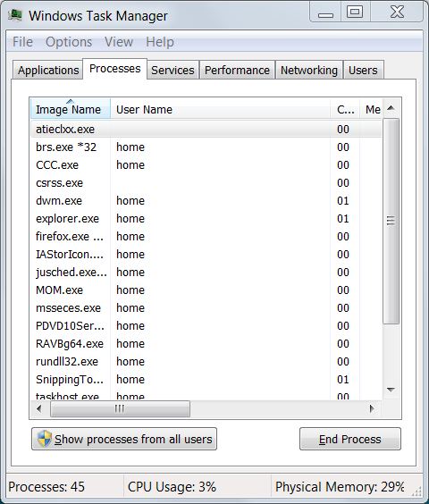Switch to the Applications tab

[x=48, y=70]
